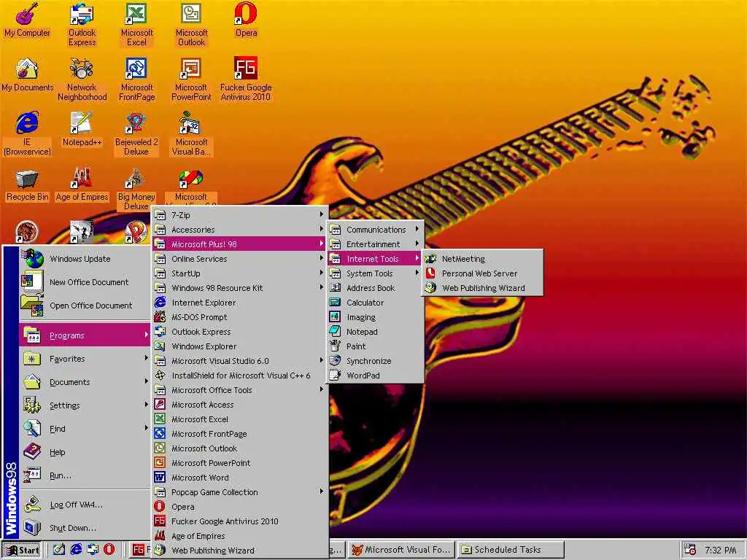Choose New Office Document in Start menu
The image size is (747, 560).
click(x=85, y=282)
